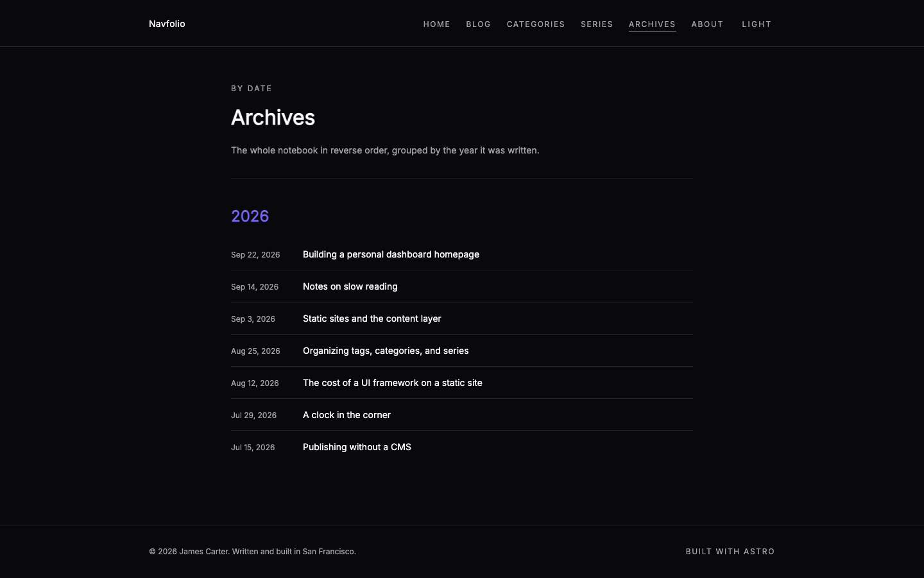
Task: Toggle the Light theme switch
Action: pos(757,24)
